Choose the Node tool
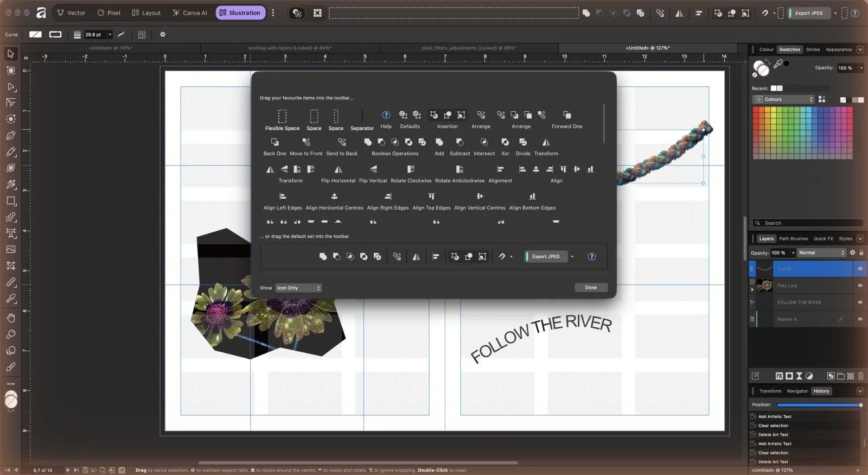868x475 pixels. 10,87
